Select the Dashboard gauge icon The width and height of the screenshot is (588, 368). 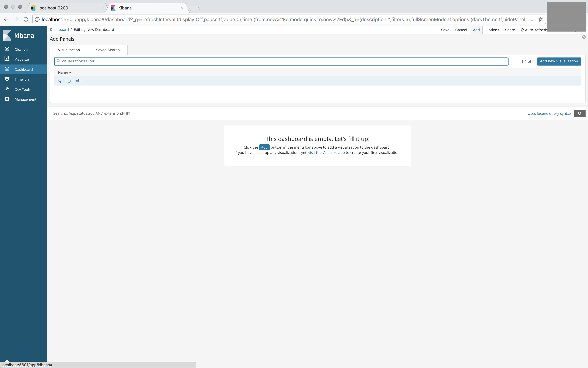[x=7, y=69]
